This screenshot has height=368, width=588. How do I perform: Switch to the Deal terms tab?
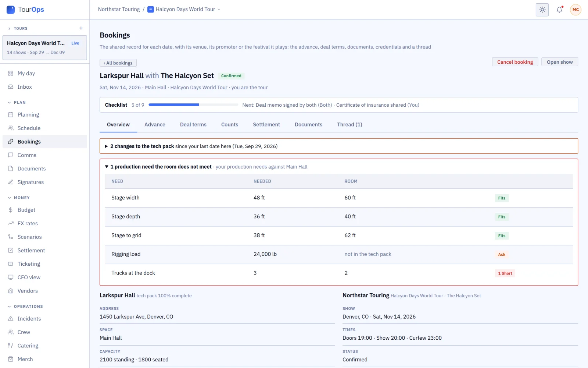tap(193, 124)
